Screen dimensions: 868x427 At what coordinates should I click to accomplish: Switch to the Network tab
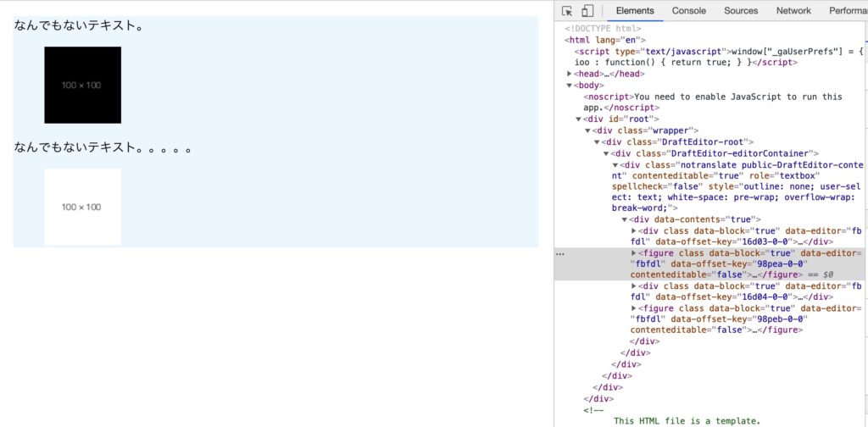[793, 10]
